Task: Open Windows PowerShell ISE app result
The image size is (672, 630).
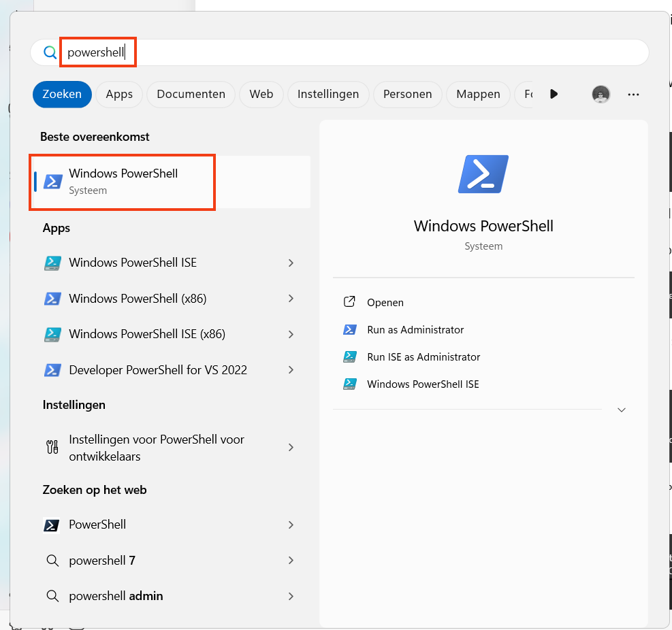Action: [171, 263]
